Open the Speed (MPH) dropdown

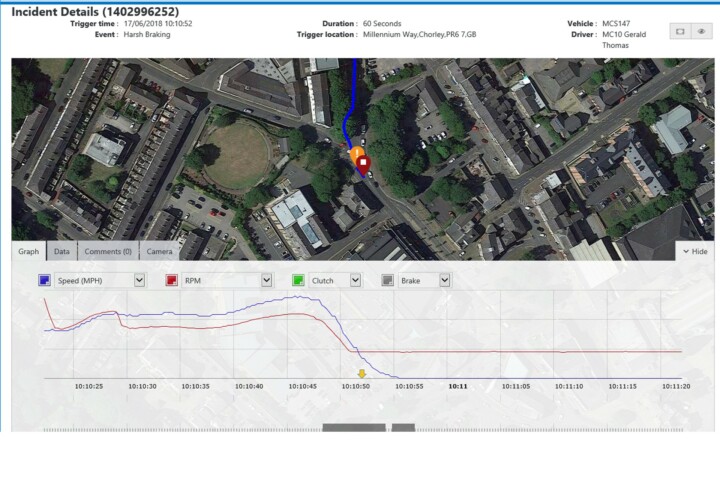click(139, 281)
